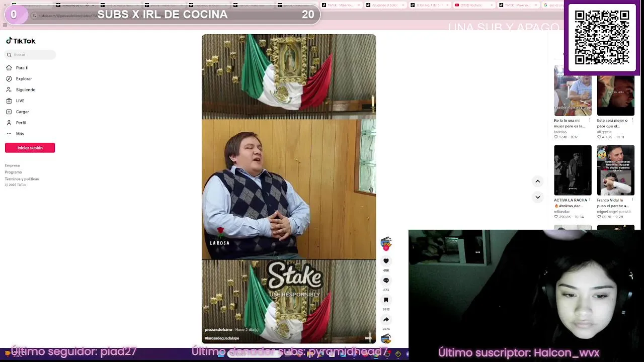Open the TikTok home logo
Screen dimensions: 644x362
(x=21, y=41)
